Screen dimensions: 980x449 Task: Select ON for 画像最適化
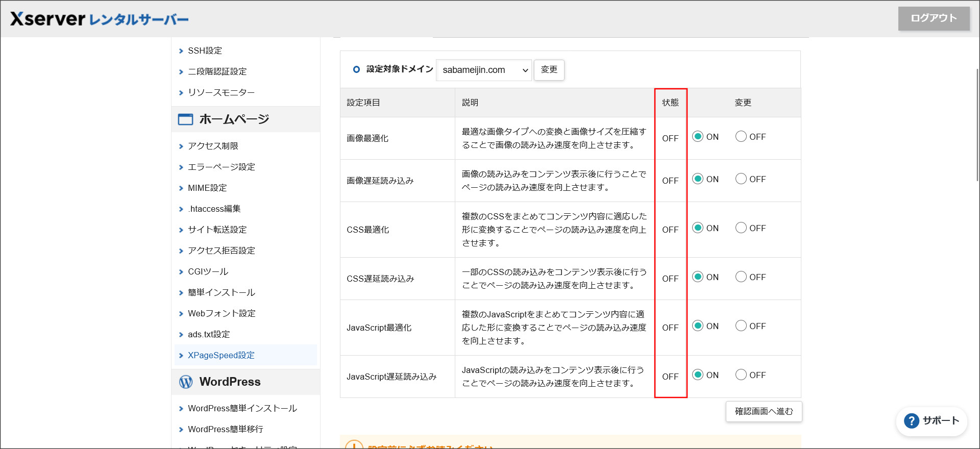698,136
